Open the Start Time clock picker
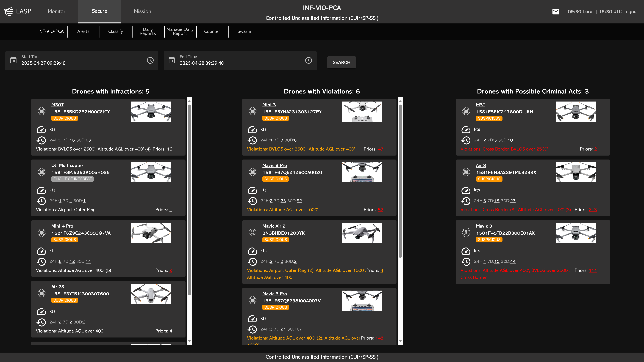The width and height of the screenshot is (644, 362). click(150, 60)
